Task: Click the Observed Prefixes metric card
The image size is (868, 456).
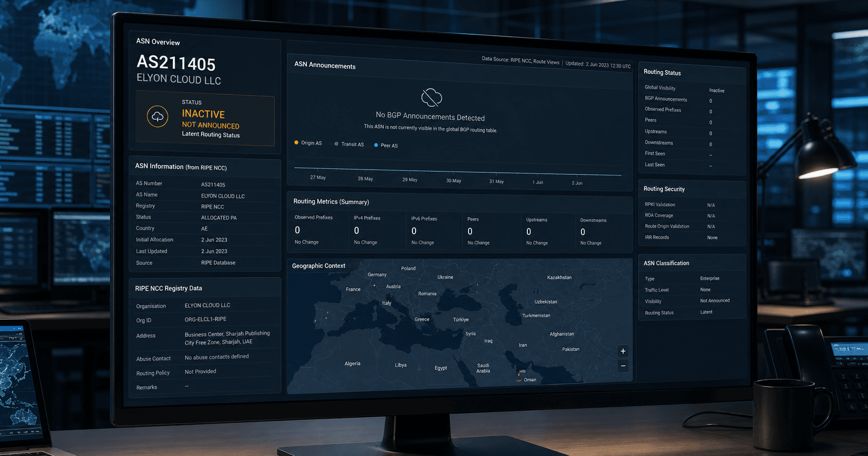Action: tap(319, 230)
